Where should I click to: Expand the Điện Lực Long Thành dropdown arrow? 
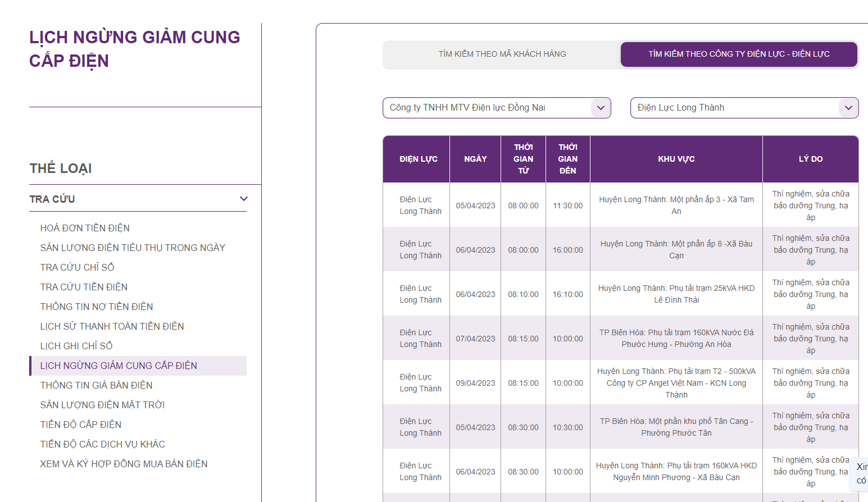[848, 108]
